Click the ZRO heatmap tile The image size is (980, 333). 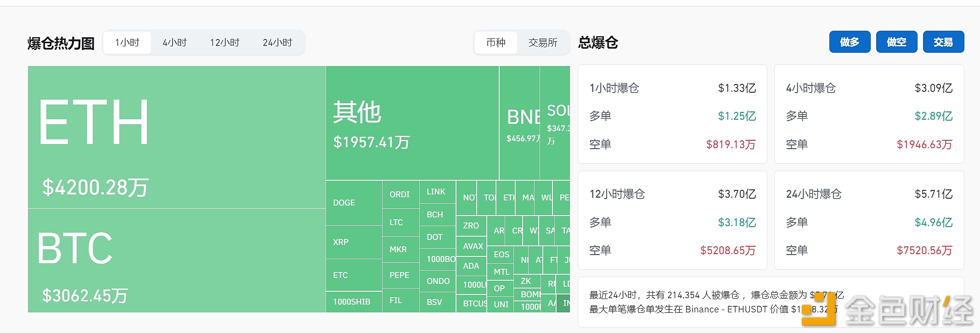tap(472, 226)
